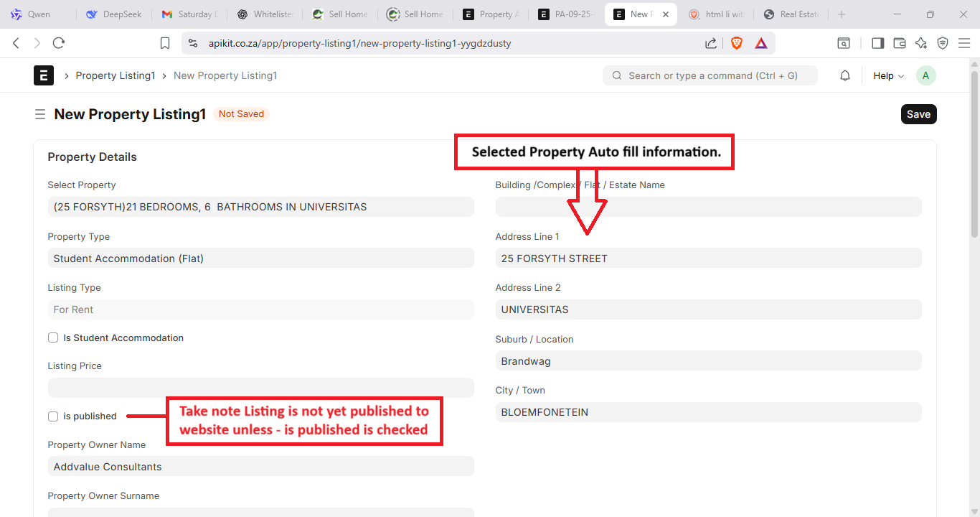Enable the is published checkbox
The image size is (980, 517).
pos(53,416)
